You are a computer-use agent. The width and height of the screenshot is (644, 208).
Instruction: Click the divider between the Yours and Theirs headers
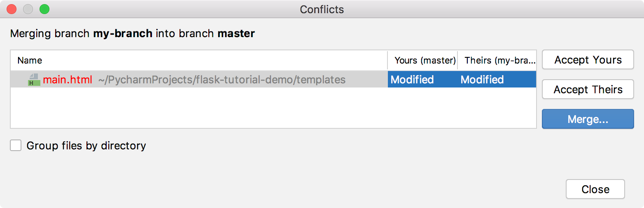(x=458, y=61)
